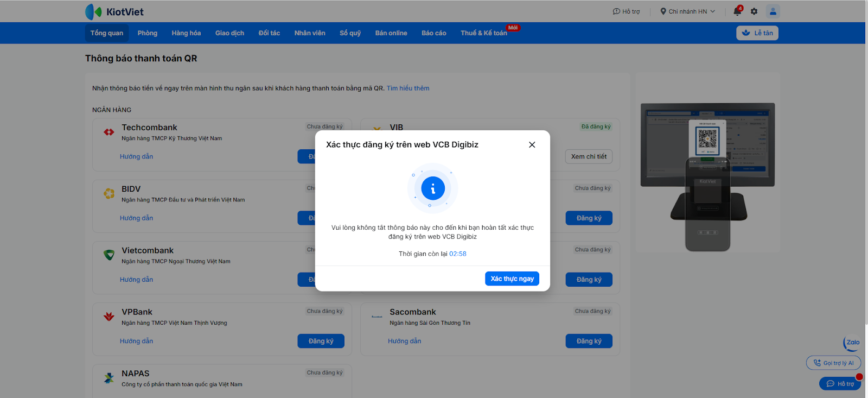
Task: Click the Hỗ trợ chat icon in header
Action: pos(616,11)
